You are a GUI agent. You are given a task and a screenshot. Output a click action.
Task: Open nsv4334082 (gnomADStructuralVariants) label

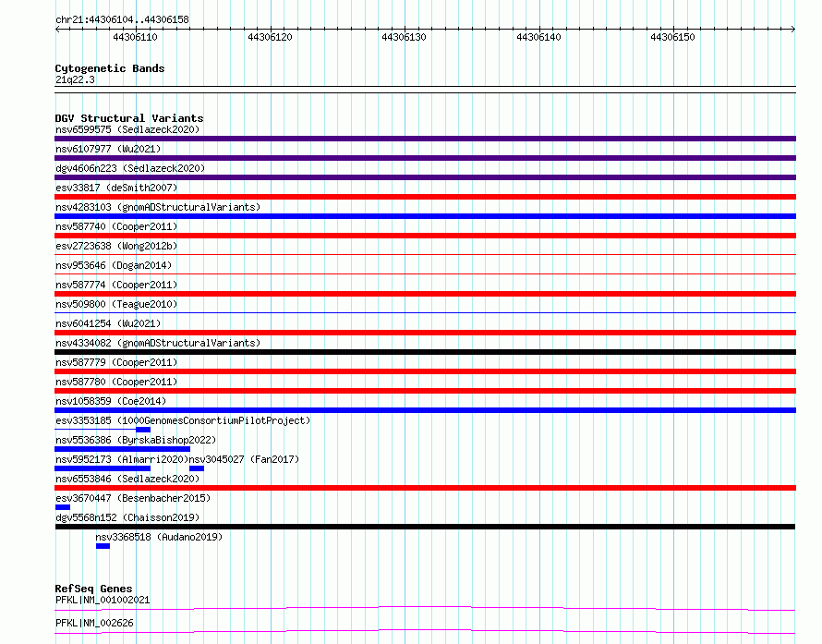point(158,343)
